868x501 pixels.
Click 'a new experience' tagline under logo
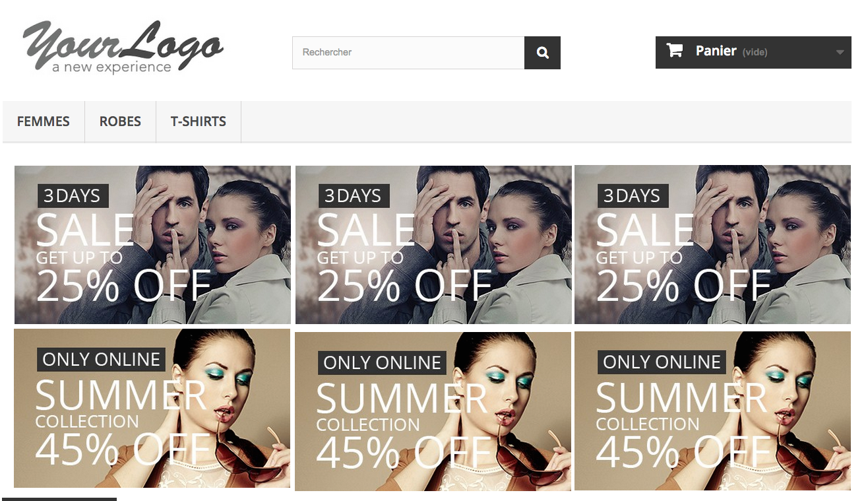[111, 67]
